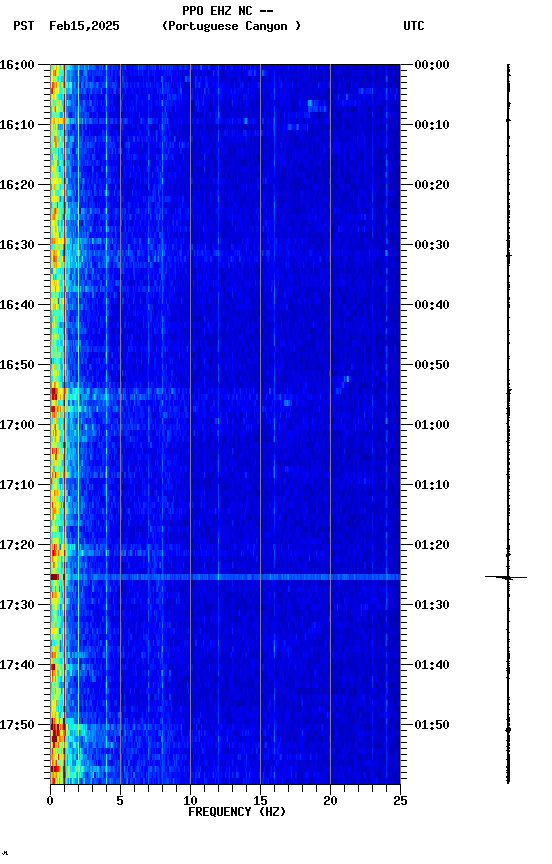552x864 pixels.
Task: Click the 'PST' timezone label
Action: [x=24, y=26]
